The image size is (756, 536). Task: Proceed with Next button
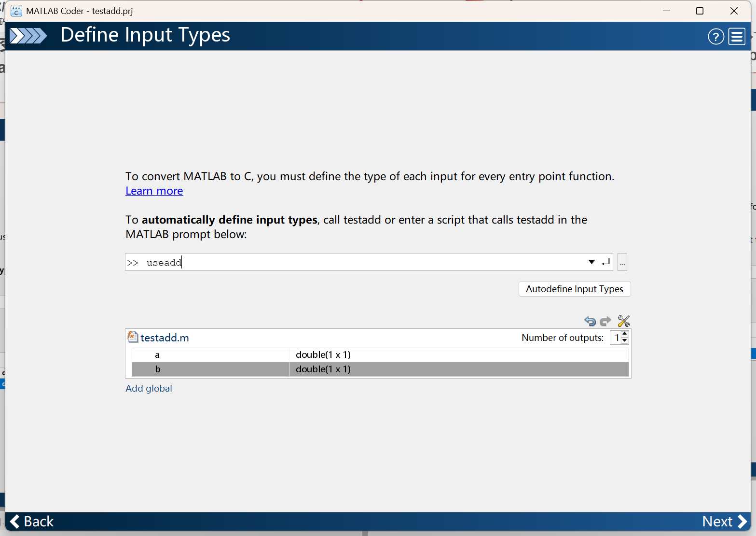point(725,522)
